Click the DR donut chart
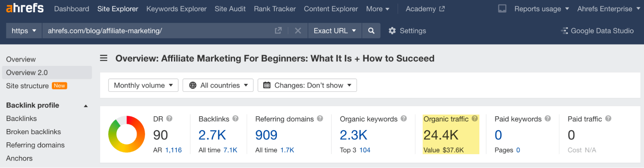This screenshot has height=168, width=644. coord(127,134)
